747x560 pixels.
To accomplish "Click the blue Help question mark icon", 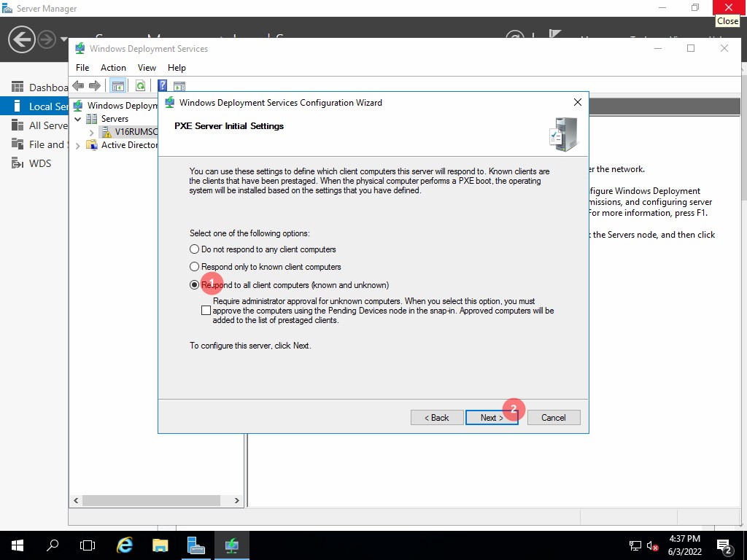I will (163, 86).
